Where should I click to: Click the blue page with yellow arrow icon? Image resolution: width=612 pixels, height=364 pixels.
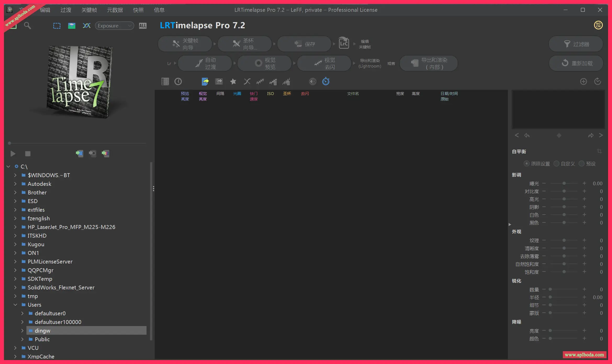[205, 81]
